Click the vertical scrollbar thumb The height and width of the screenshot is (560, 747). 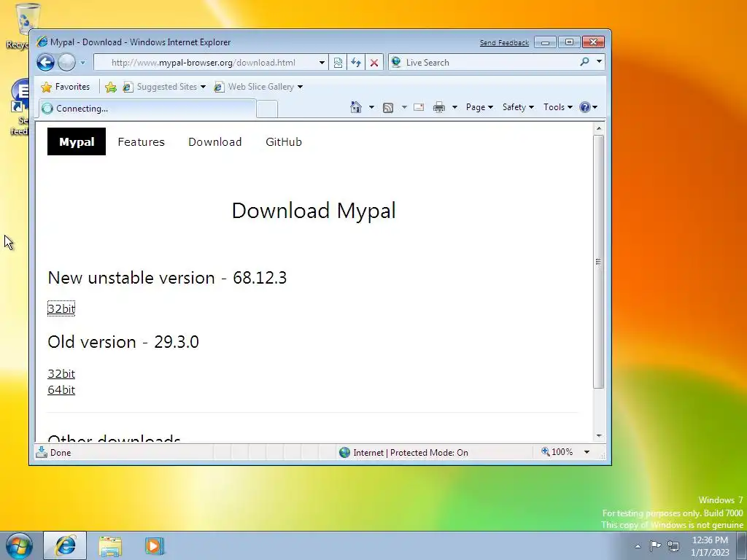[599, 262]
